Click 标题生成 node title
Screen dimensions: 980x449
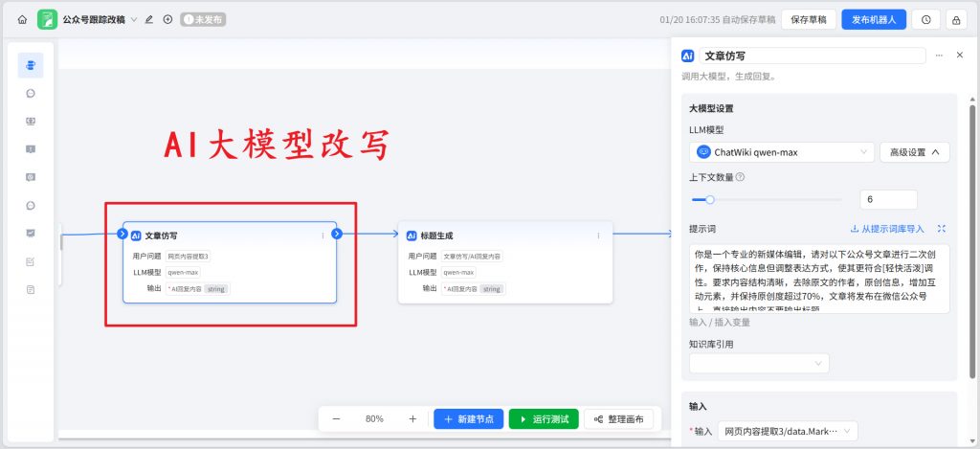[x=436, y=236]
